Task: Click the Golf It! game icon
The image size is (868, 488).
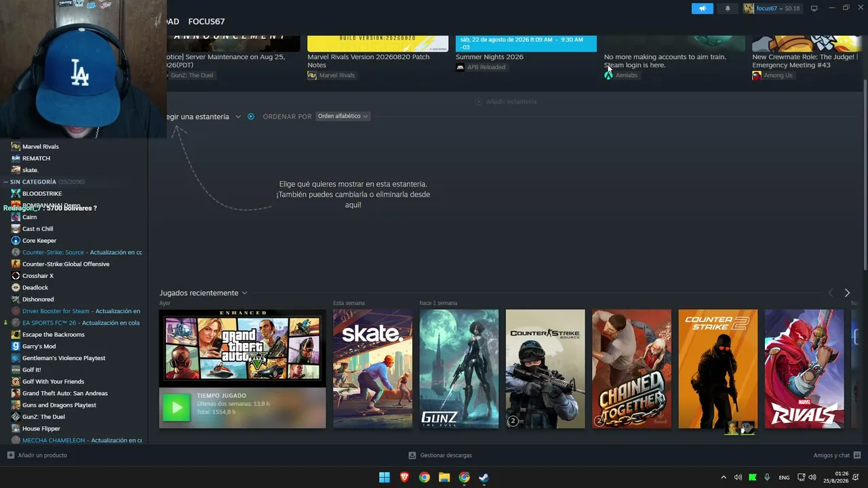Action: tap(16, 369)
